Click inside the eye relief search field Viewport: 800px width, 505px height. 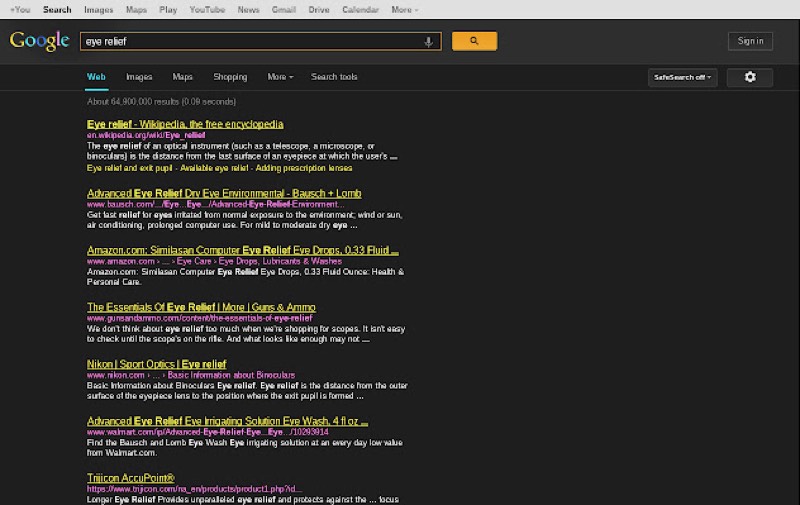point(250,41)
